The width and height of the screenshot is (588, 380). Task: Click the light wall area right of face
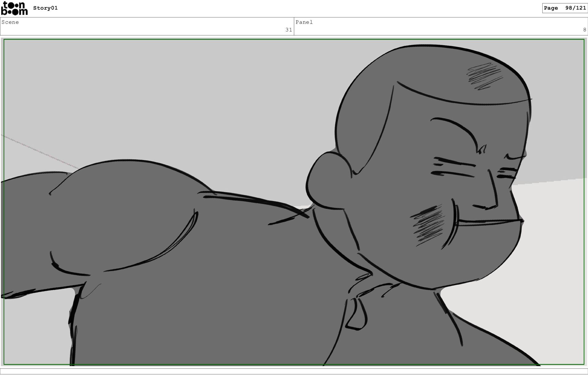(x=551, y=245)
